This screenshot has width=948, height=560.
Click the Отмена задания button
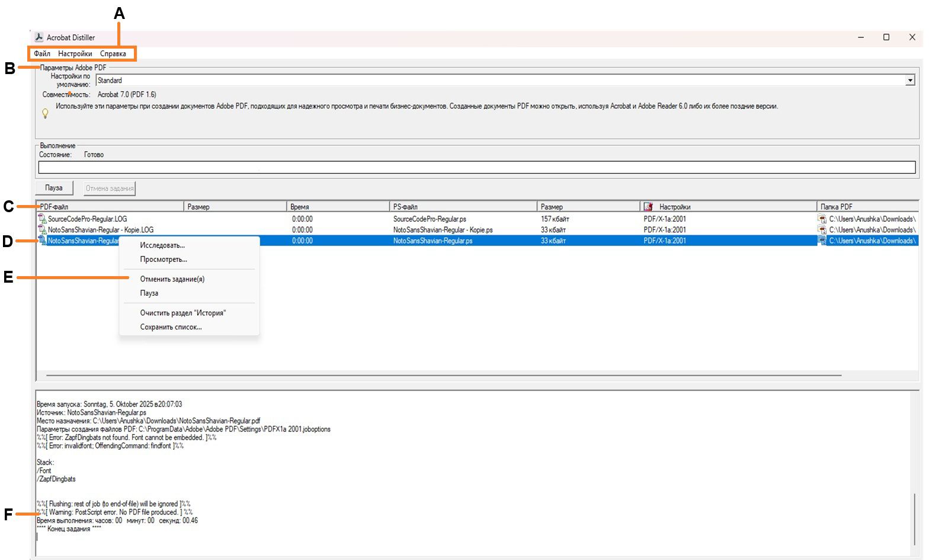click(110, 188)
